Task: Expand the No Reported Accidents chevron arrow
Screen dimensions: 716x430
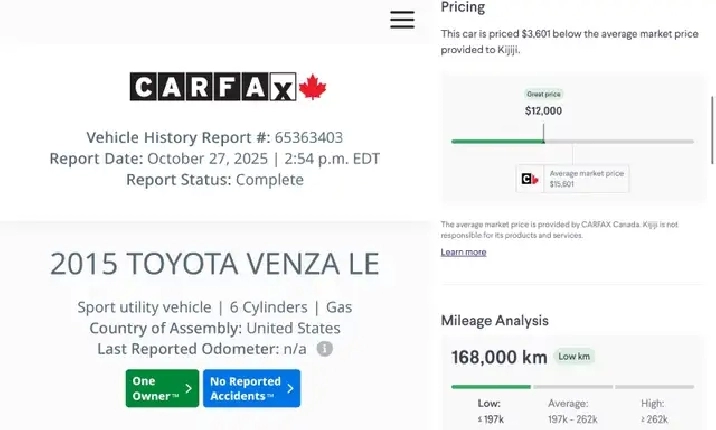Action: 290,388
